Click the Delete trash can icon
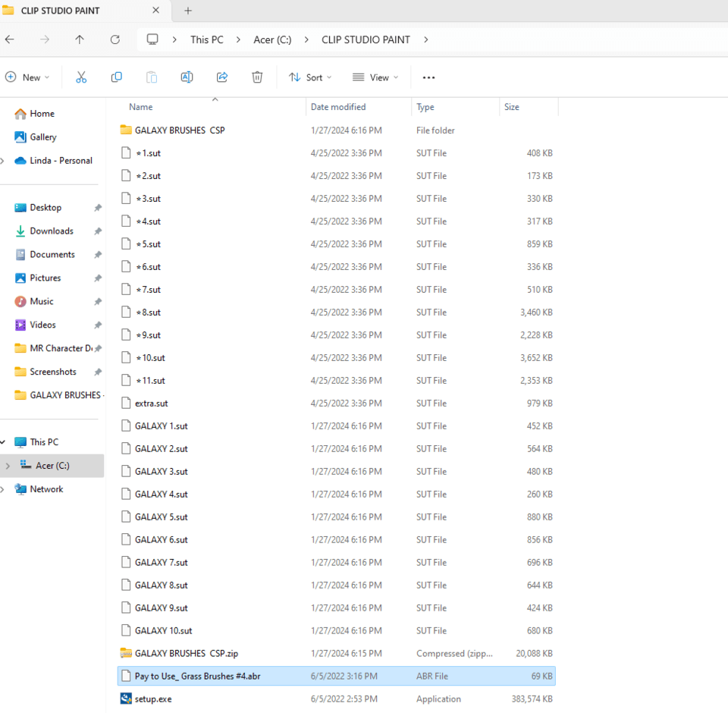The image size is (728, 713). [257, 77]
